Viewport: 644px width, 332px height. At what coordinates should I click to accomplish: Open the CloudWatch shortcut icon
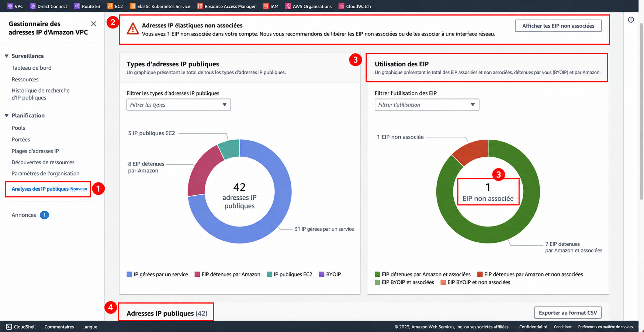(342, 6)
